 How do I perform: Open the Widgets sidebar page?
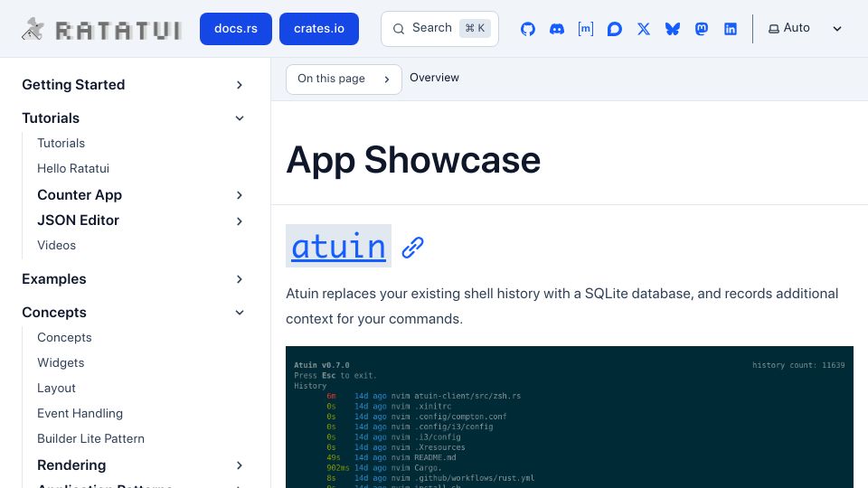(61, 363)
